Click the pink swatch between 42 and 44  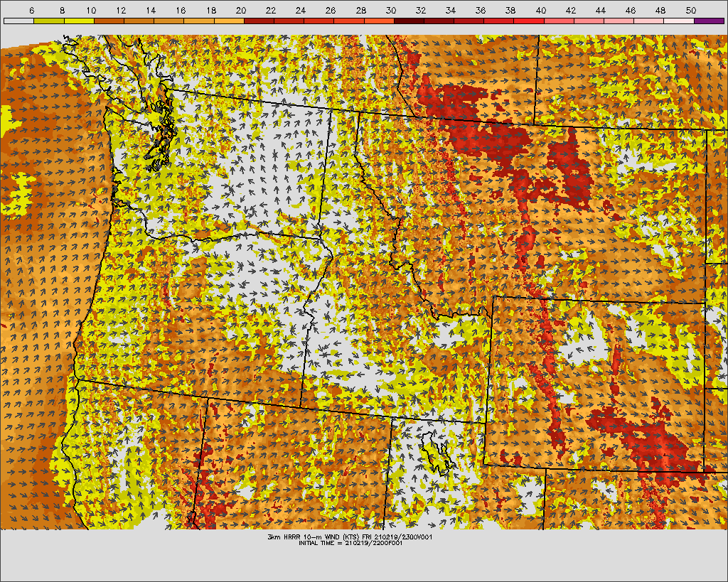(x=589, y=21)
